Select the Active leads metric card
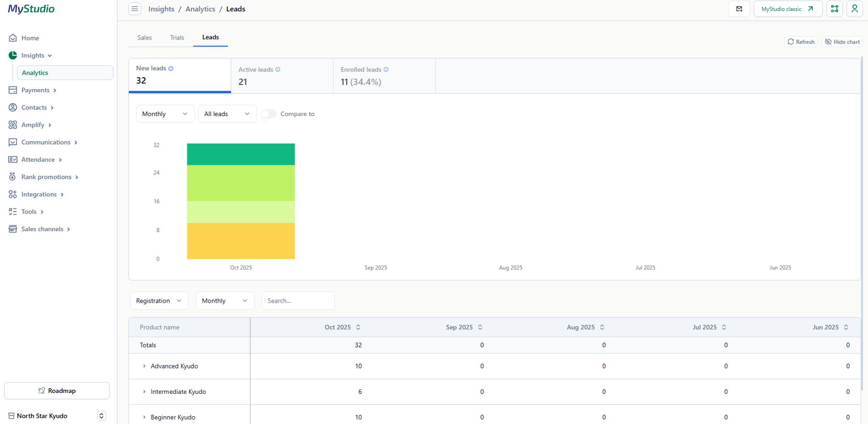Screen dimensions: 868x424 pyautogui.click(x=282, y=76)
